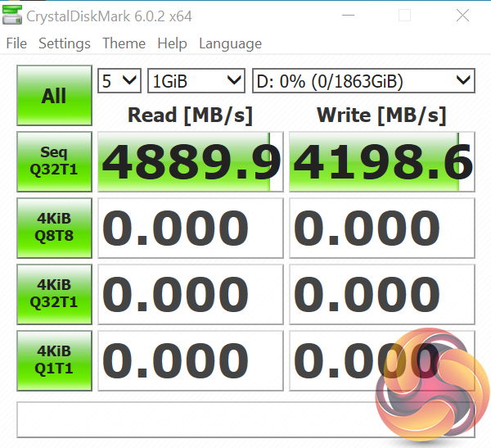Click the CrystalDiskMark app icon in title bar
This screenshot has width=491, height=448.
12,15
